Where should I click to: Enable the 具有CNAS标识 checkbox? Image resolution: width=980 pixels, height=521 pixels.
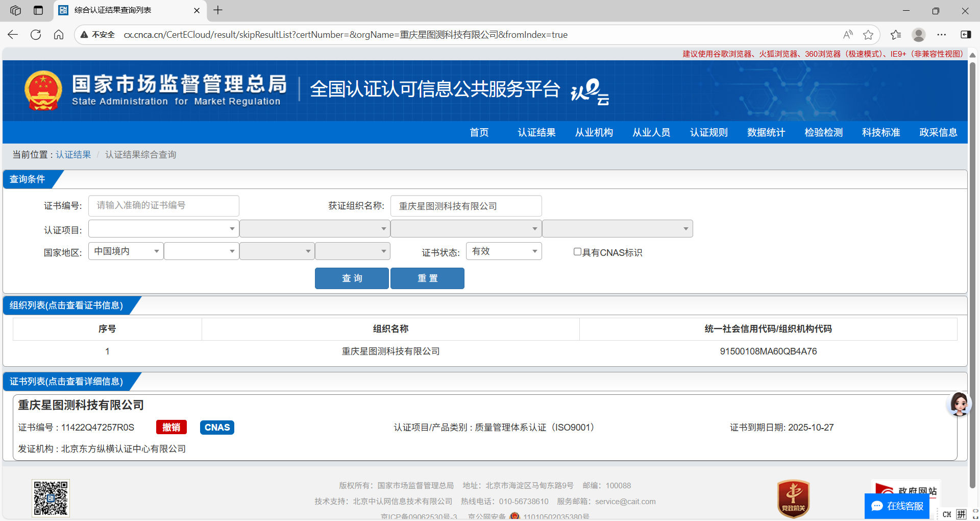(x=577, y=252)
